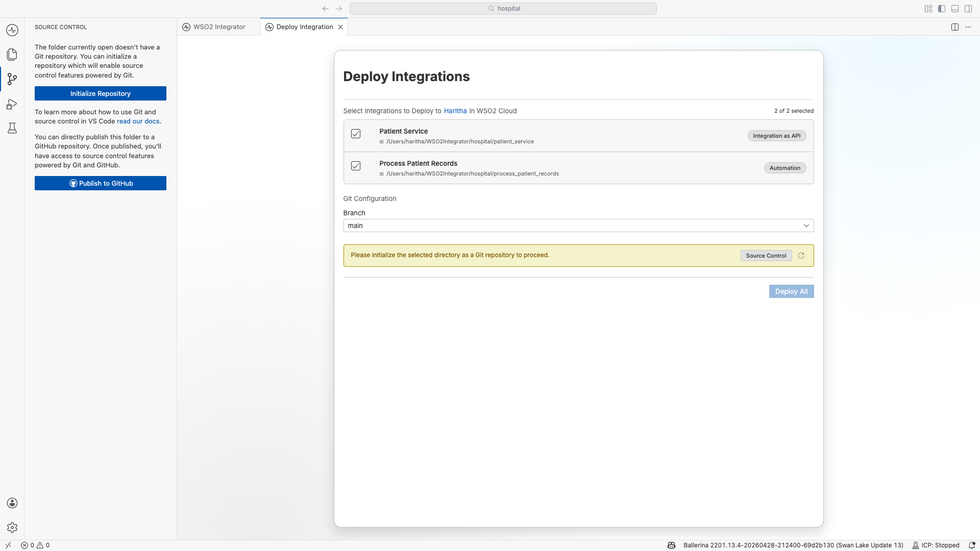The image size is (980, 551).
Task: Open the Copilot status icon
Action: coord(671,545)
